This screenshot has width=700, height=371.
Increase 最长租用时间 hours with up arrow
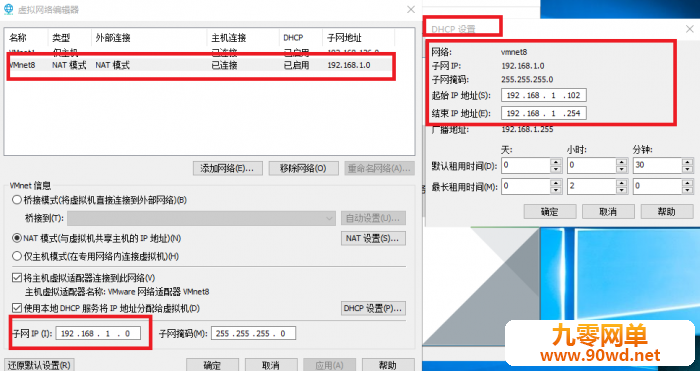(621, 182)
